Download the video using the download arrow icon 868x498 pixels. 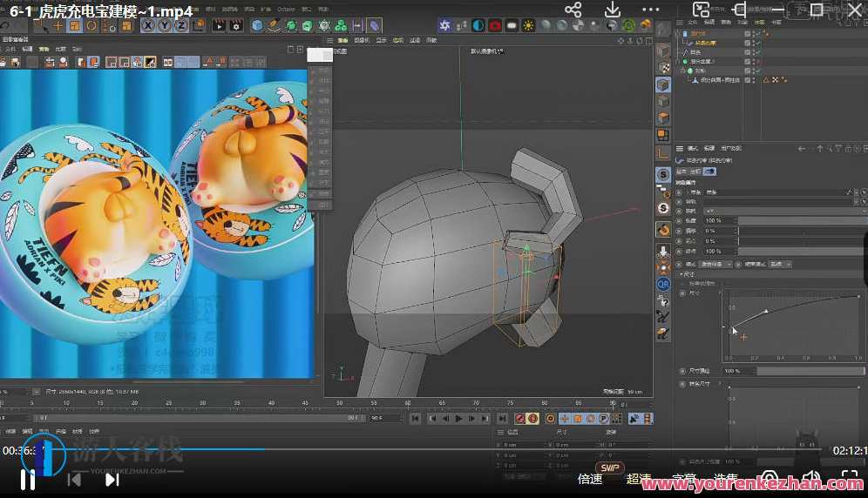(x=612, y=10)
